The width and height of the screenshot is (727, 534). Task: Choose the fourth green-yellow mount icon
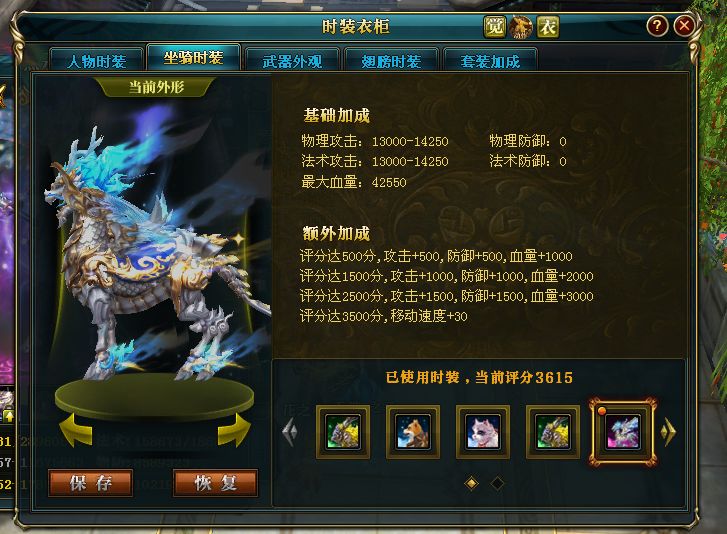click(553, 432)
